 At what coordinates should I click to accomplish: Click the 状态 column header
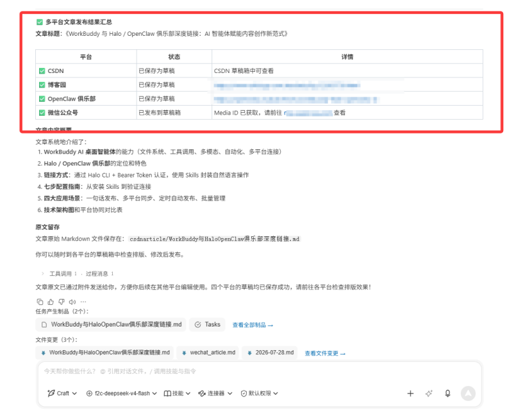[x=174, y=57]
